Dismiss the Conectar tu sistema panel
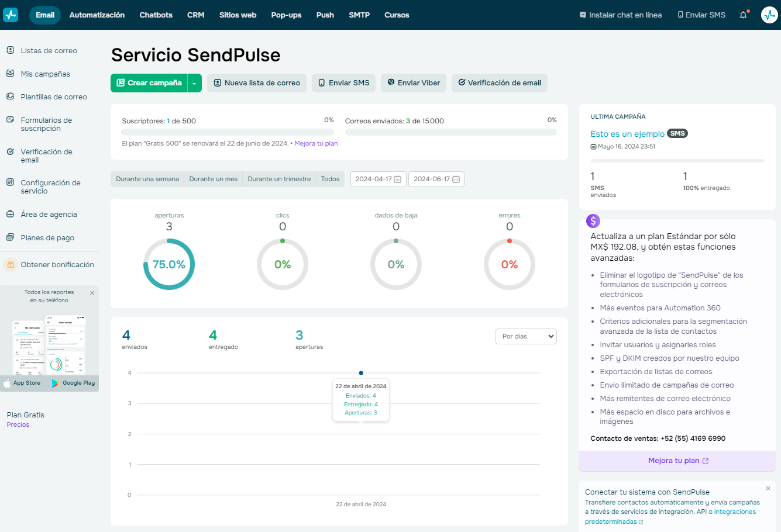The height and width of the screenshot is (532, 781). pyautogui.click(x=768, y=488)
